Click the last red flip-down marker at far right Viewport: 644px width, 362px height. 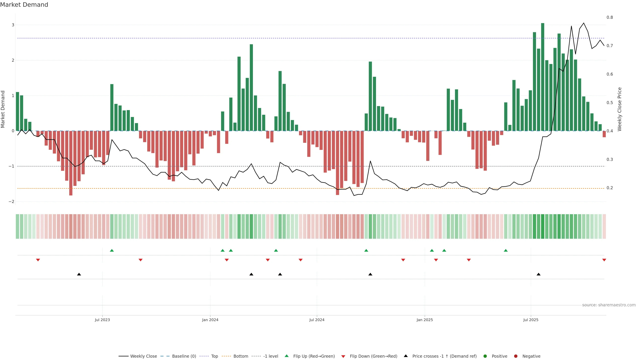[604, 260]
